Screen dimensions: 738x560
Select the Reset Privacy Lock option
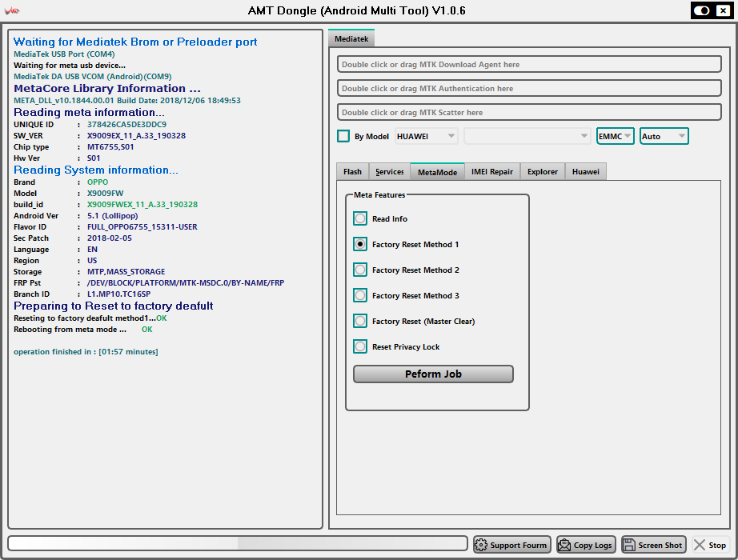tap(360, 347)
